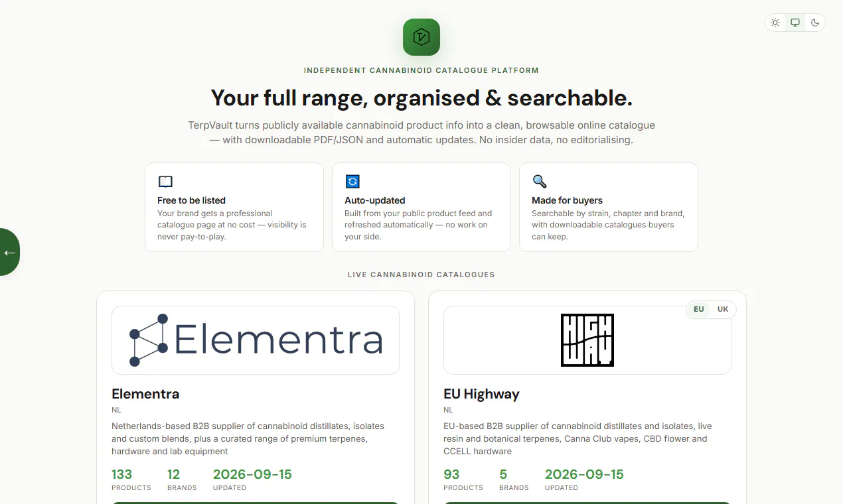Open the Made for buyers card
Screen dimensions: 843x504
tap(609, 208)
